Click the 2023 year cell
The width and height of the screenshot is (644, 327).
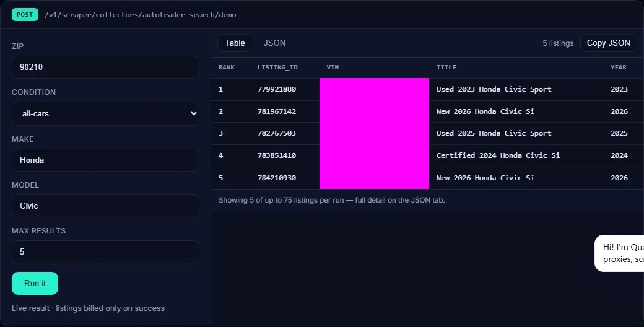[619, 89]
